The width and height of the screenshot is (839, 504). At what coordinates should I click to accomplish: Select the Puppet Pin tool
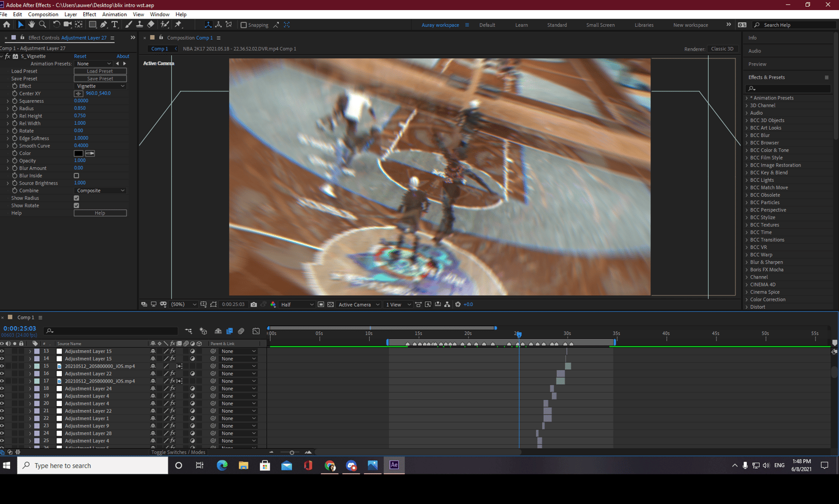tap(178, 25)
